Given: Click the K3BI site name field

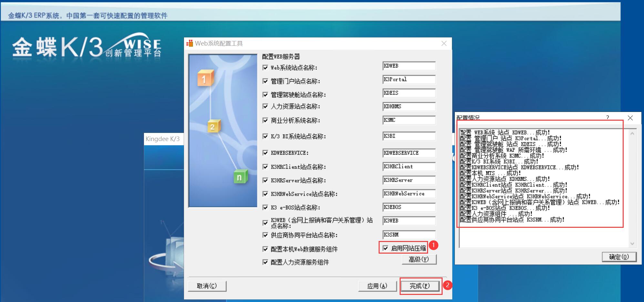Looking at the screenshot, I should point(409,136).
